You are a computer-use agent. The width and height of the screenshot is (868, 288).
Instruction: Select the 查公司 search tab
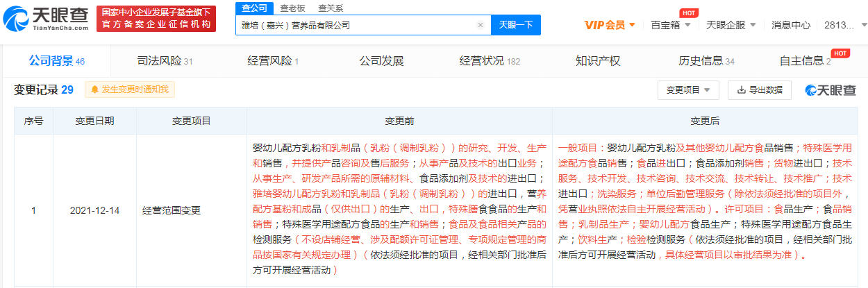pos(253,8)
